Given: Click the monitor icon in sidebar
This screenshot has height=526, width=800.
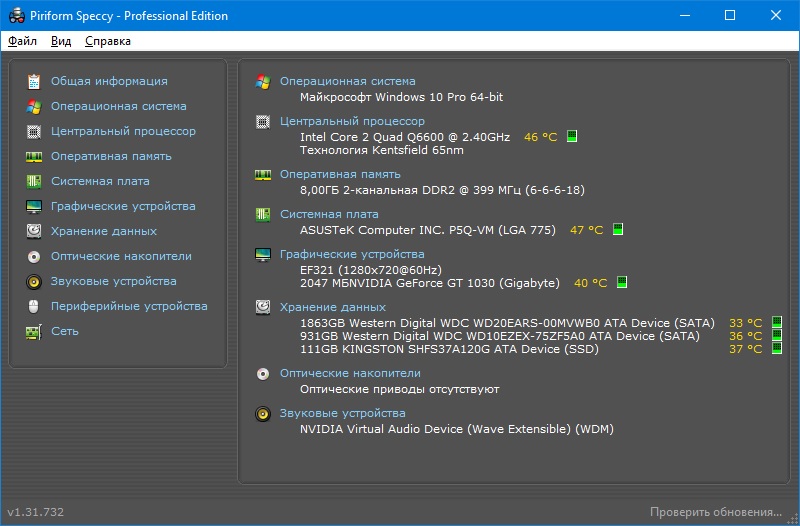Looking at the screenshot, I should tap(34, 207).
